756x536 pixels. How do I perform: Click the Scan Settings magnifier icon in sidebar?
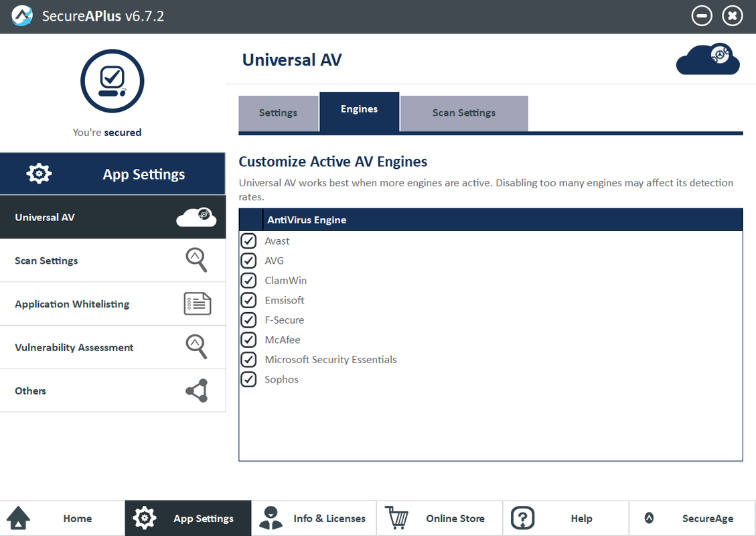click(x=196, y=260)
